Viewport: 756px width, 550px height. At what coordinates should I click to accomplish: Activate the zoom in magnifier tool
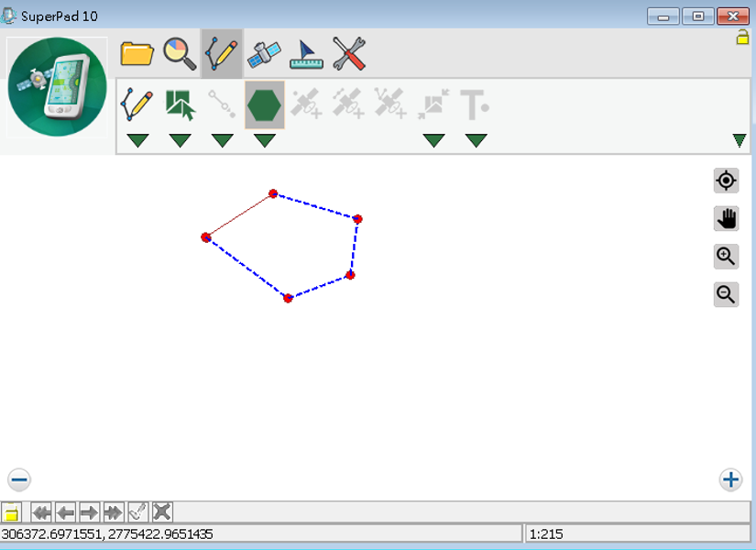click(x=726, y=256)
